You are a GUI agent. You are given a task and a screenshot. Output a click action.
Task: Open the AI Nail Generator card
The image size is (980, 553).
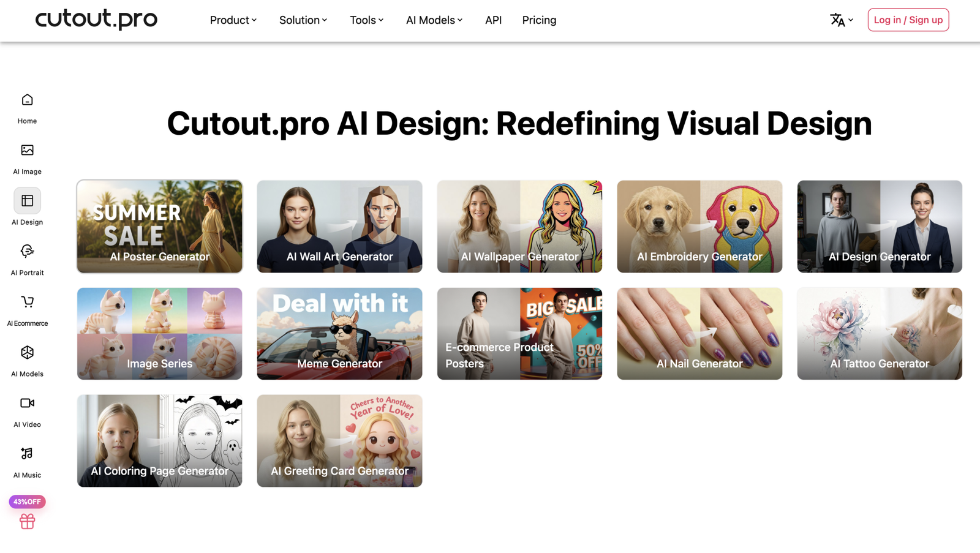pos(699,334)
